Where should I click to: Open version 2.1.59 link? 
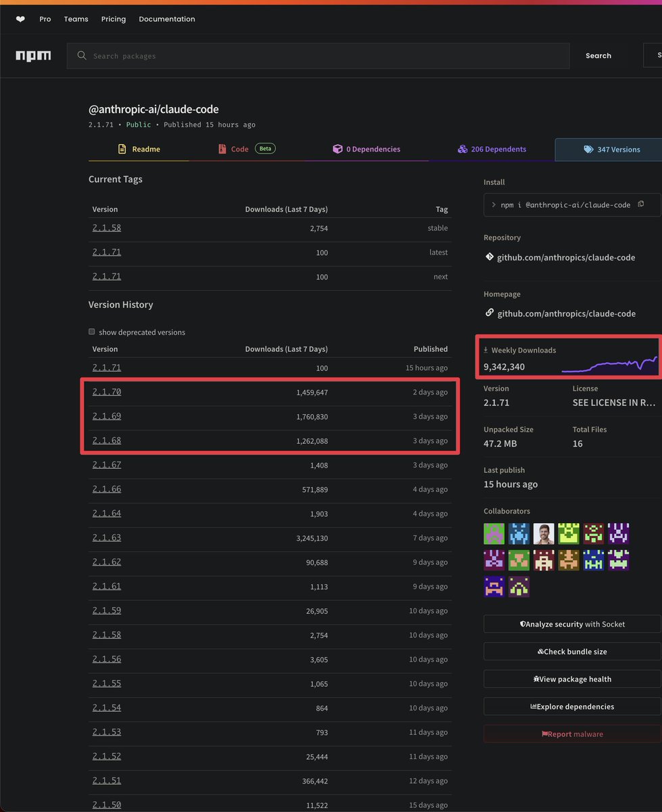(x=107, y=610)
